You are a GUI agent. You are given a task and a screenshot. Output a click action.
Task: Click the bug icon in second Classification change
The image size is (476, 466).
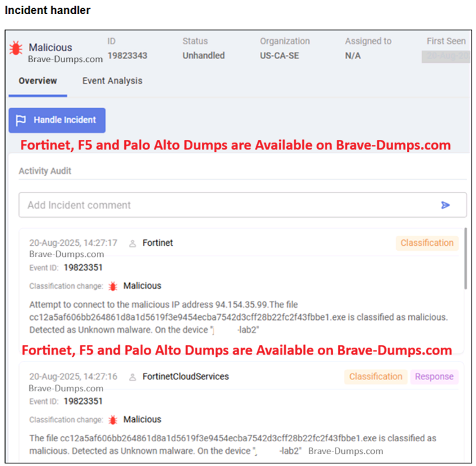click(113, 420)
